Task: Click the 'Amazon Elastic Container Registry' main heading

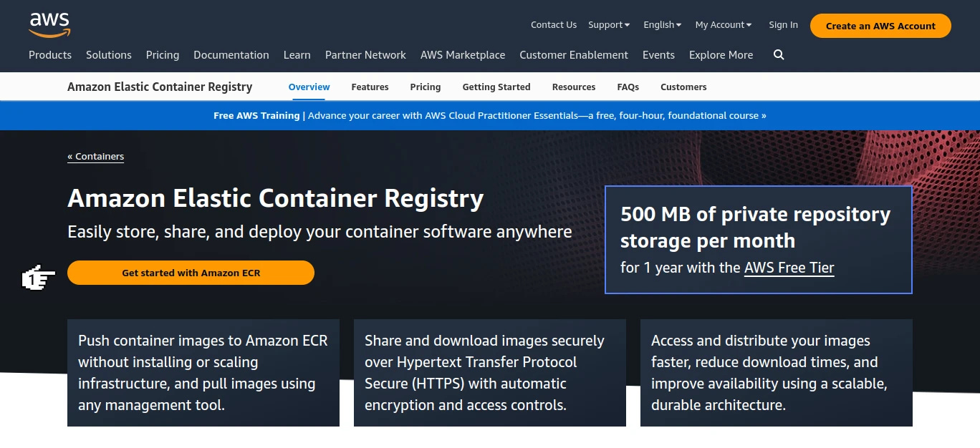Action: pos(276,198)
